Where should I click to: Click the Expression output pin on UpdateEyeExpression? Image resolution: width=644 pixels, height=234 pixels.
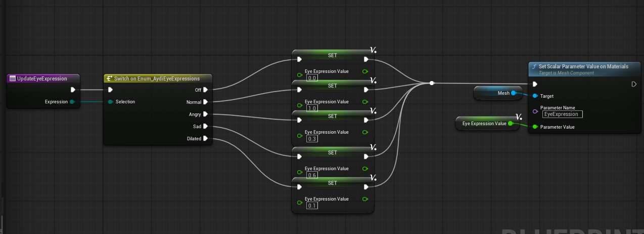72,102
